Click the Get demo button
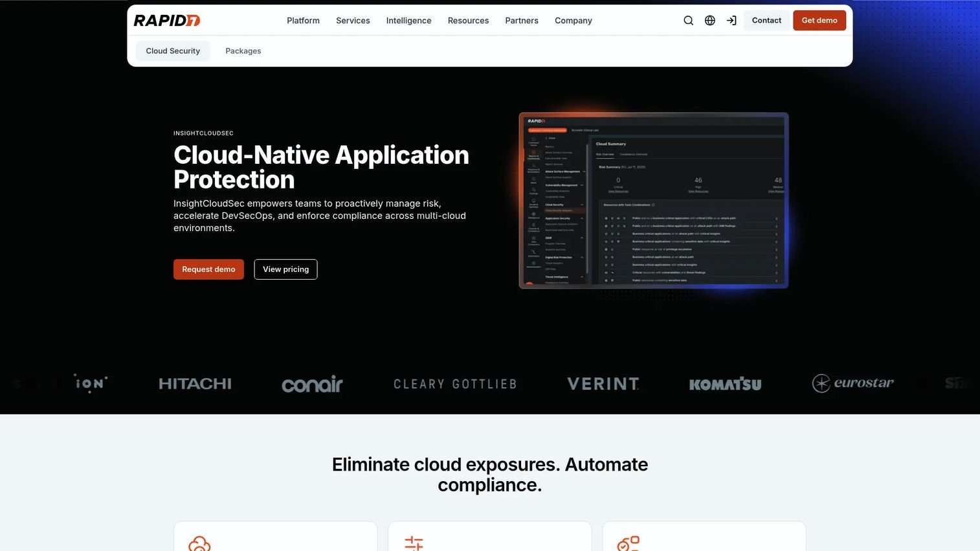The image size is (980, 551). tap(819, 20)
